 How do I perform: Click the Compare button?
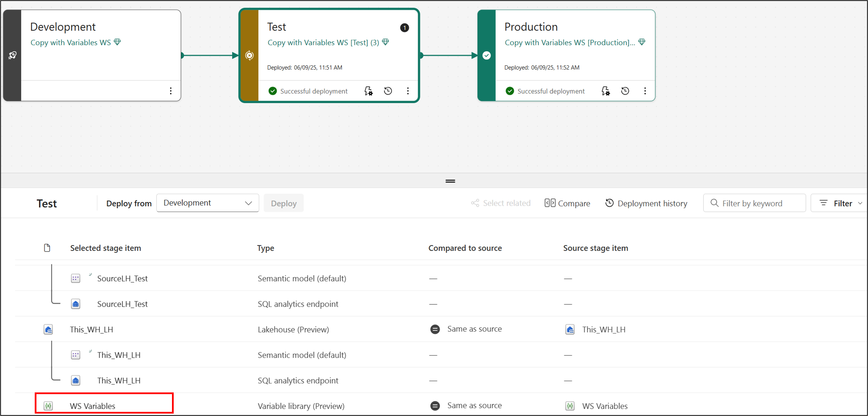coord(567,203)
